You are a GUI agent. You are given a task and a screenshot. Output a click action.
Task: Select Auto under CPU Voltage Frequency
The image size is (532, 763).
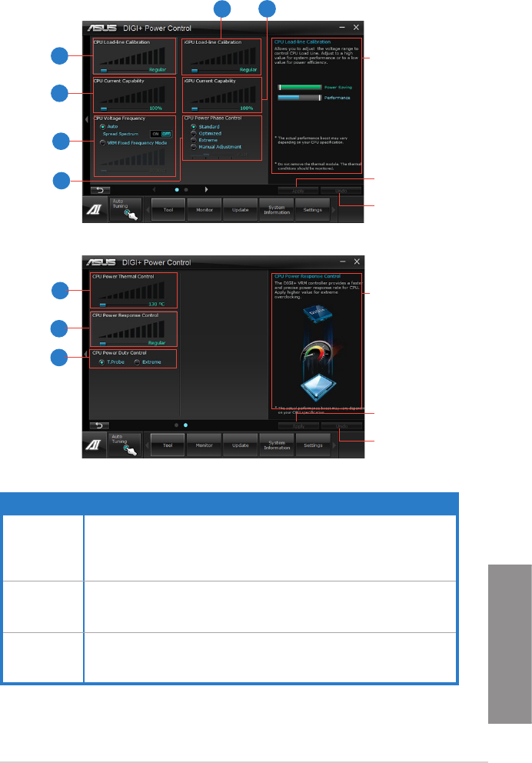point(102,126)
